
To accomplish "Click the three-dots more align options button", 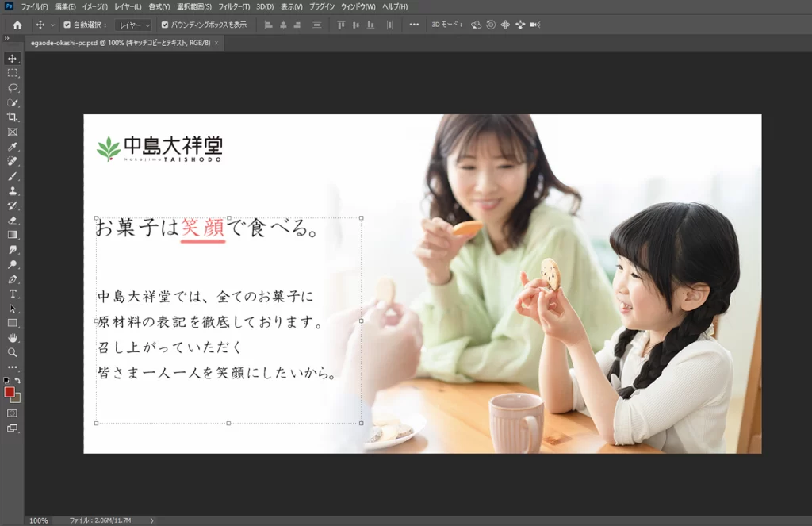I will click(x=414, y=25).
